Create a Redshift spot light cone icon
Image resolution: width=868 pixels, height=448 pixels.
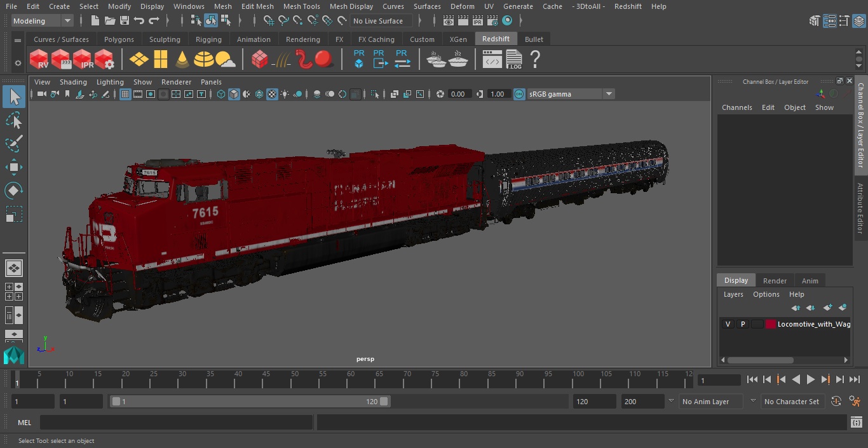(x=182, y=60)
